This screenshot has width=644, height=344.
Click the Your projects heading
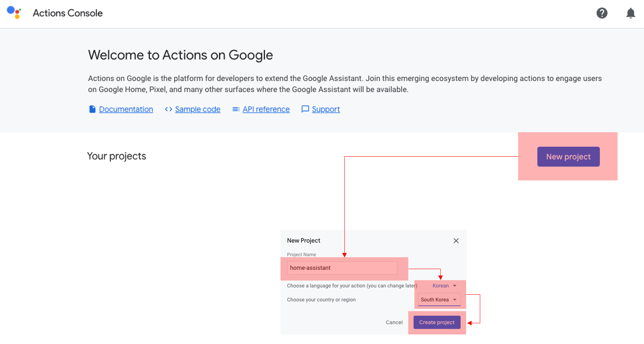[117, 156]
